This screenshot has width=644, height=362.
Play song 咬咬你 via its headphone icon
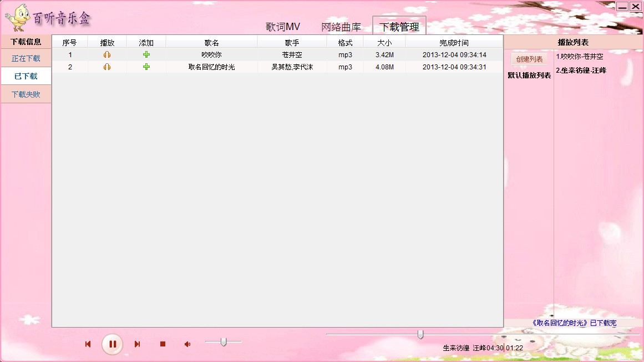(x=107, y=54)
